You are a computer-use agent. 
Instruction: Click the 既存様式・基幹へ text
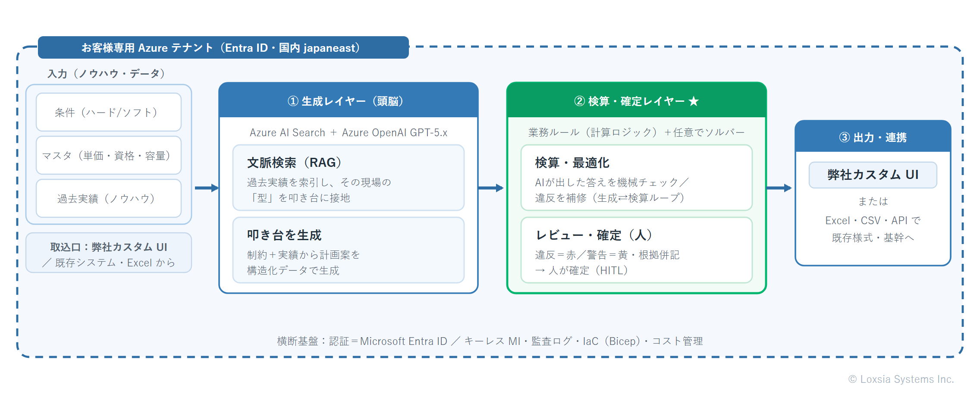point(873,238)
